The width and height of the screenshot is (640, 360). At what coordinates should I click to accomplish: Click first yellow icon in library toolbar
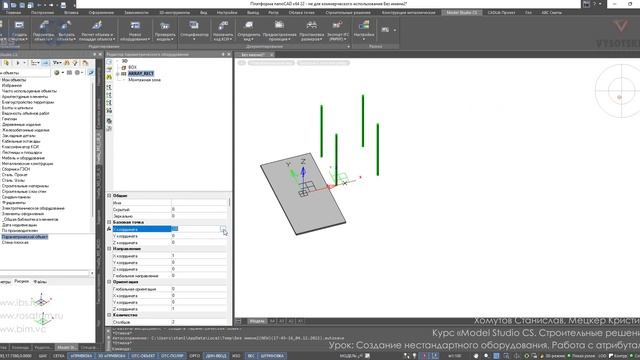pyautogui.click(x=6, y=63)
